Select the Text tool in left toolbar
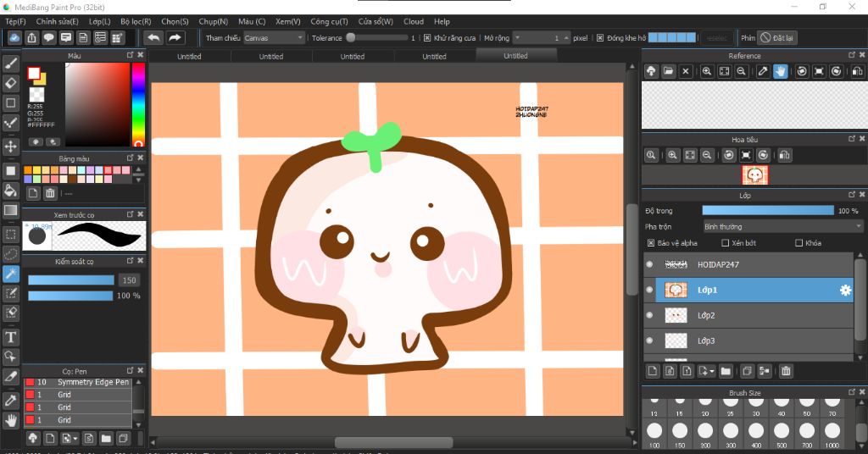The height and width of the screenshot is (454, 868). pos(11,337)
